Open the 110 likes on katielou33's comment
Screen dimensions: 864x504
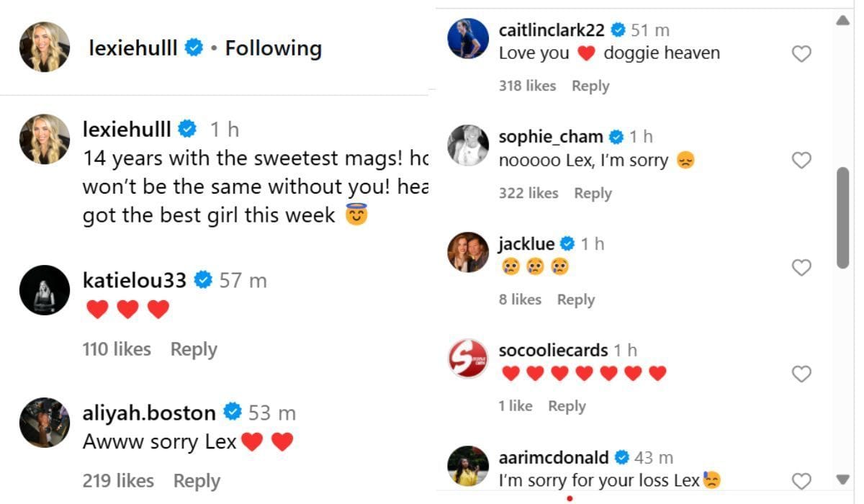click(x=117, y=348)
